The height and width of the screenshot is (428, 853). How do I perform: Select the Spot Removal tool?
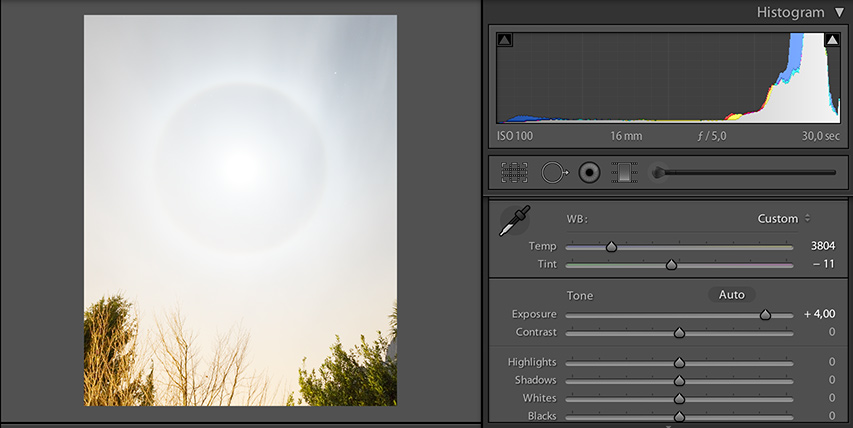click(x=555, y=173)
